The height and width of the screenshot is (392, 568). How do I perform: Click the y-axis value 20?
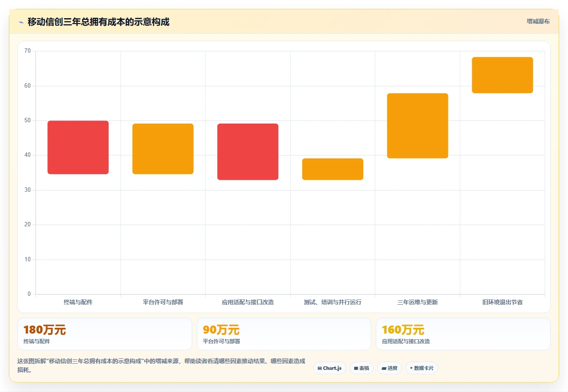27,225
